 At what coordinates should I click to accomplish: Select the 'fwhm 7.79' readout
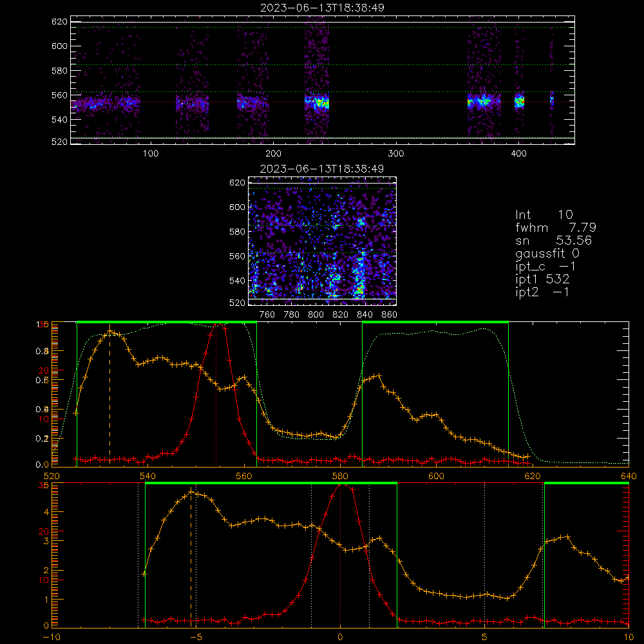pyautogui.click(x=556, y=227)
